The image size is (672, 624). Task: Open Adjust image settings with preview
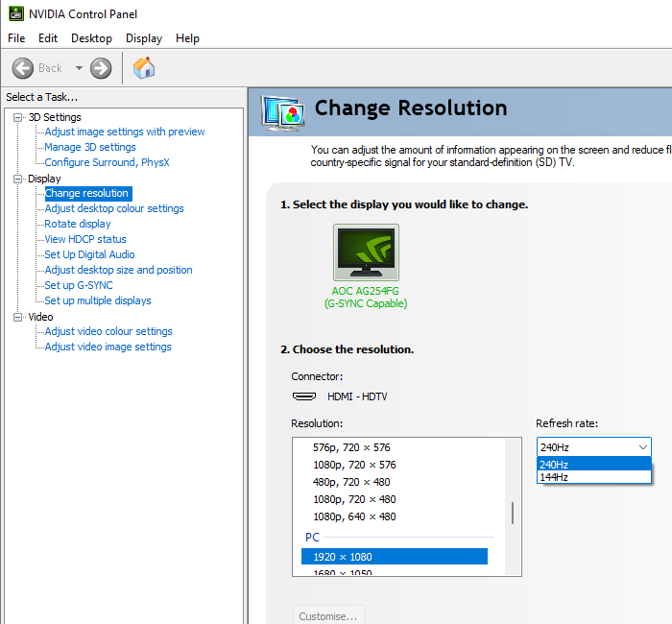coord(125,132)
